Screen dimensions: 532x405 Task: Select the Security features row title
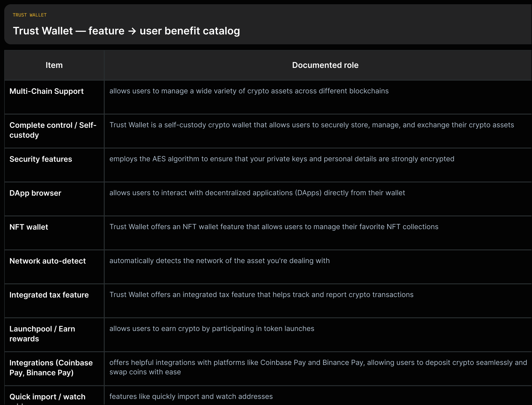click(x=41, y=159)
